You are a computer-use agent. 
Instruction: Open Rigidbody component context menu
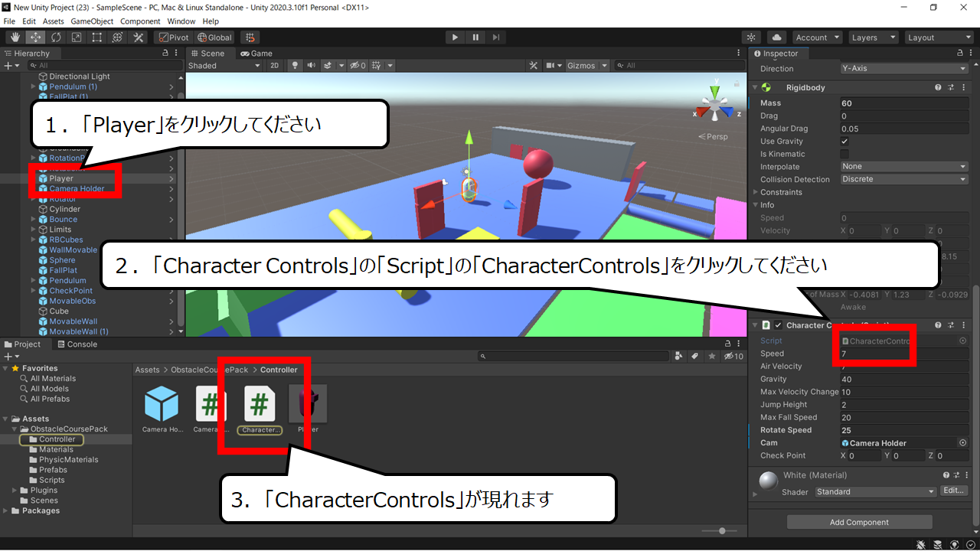tap(963, 87)
